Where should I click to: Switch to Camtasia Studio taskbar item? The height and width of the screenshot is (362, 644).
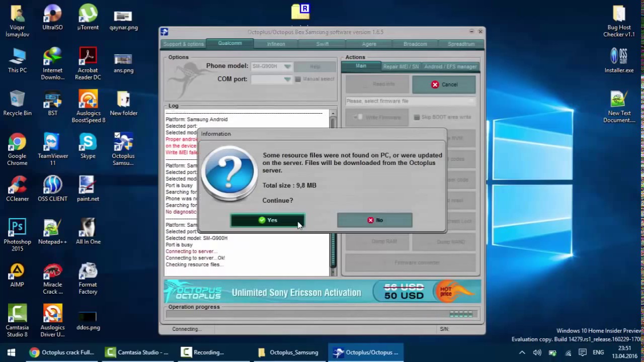coord(137,352)
